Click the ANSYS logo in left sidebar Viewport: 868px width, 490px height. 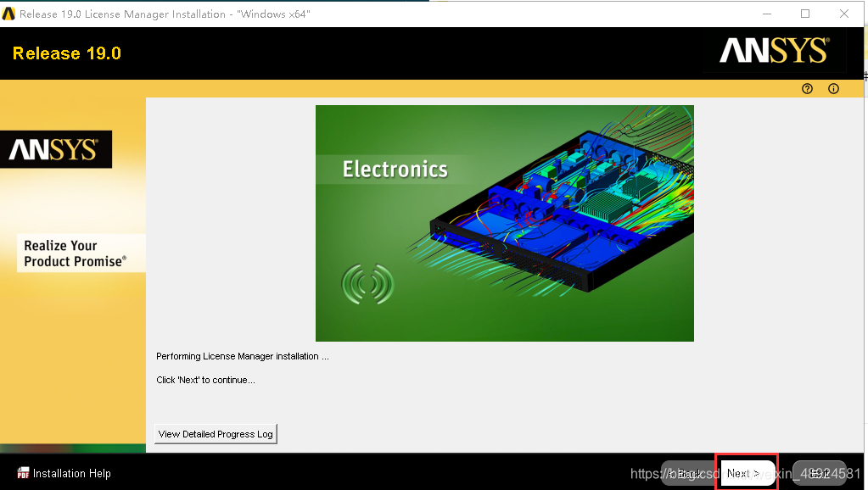pyautogui.click(x=53, y=150)
